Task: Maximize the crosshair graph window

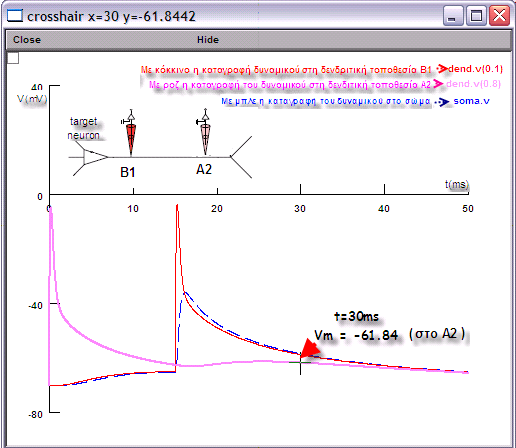Action: click(x=476, y=15)
